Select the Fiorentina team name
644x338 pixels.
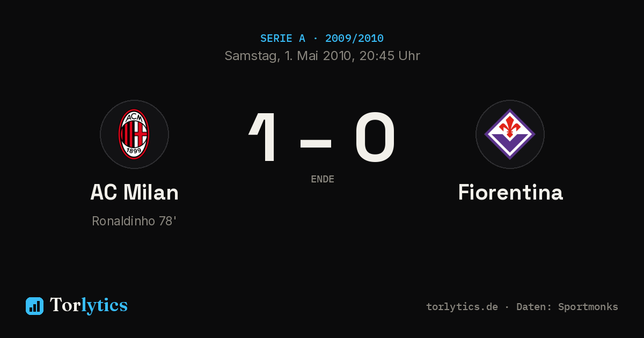[x=510, y=193]
